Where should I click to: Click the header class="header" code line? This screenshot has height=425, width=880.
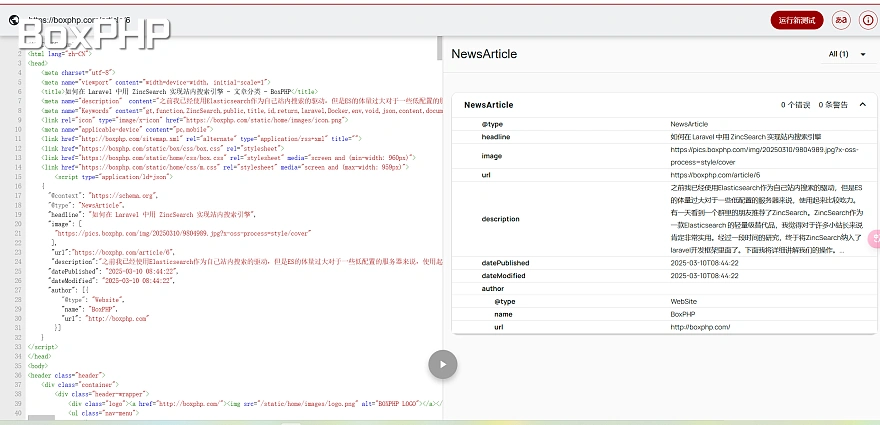pyautogui.click(x=66, y=374)
